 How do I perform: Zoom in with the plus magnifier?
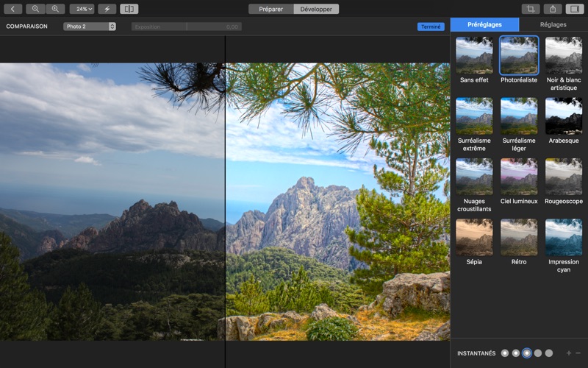(55, 9)
